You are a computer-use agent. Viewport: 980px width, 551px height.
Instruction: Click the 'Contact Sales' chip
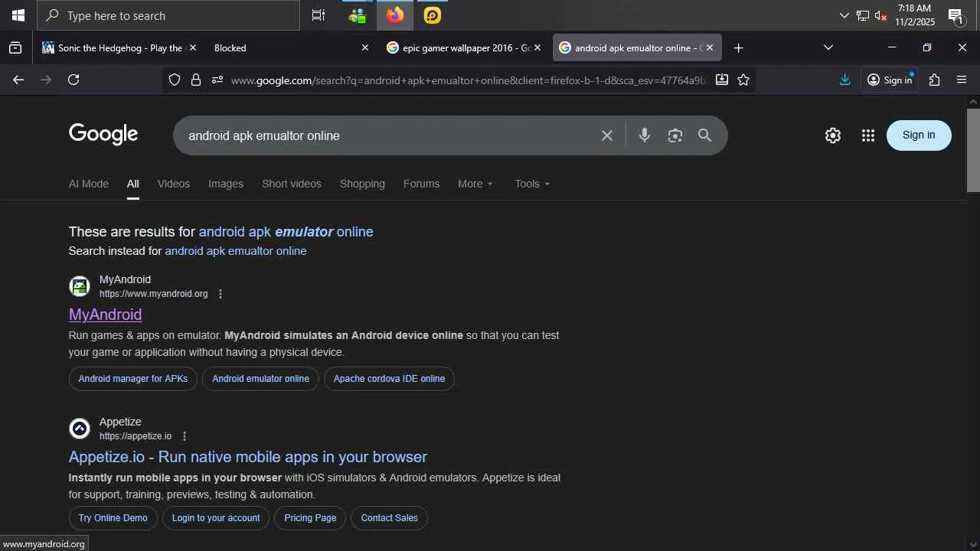[390, 518]
